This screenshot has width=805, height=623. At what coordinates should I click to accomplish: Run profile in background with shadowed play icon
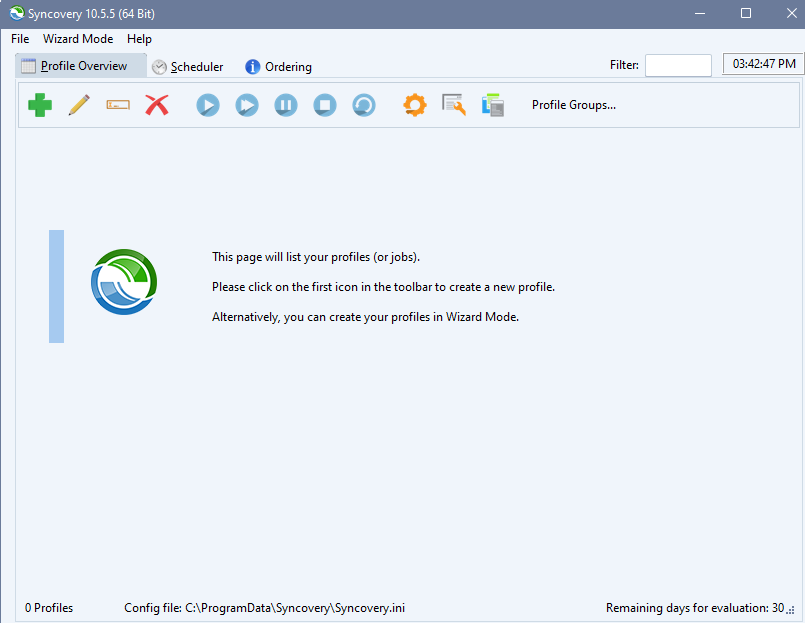coord(247,105)
